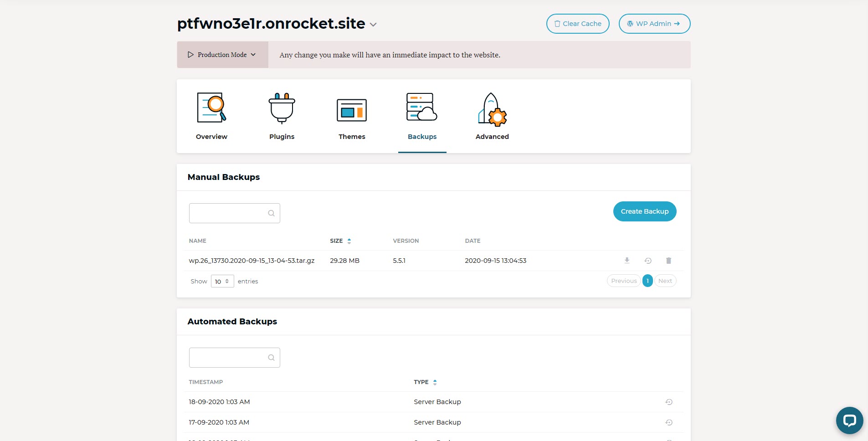Sort automated backups by Type

[x=425, y=382]
